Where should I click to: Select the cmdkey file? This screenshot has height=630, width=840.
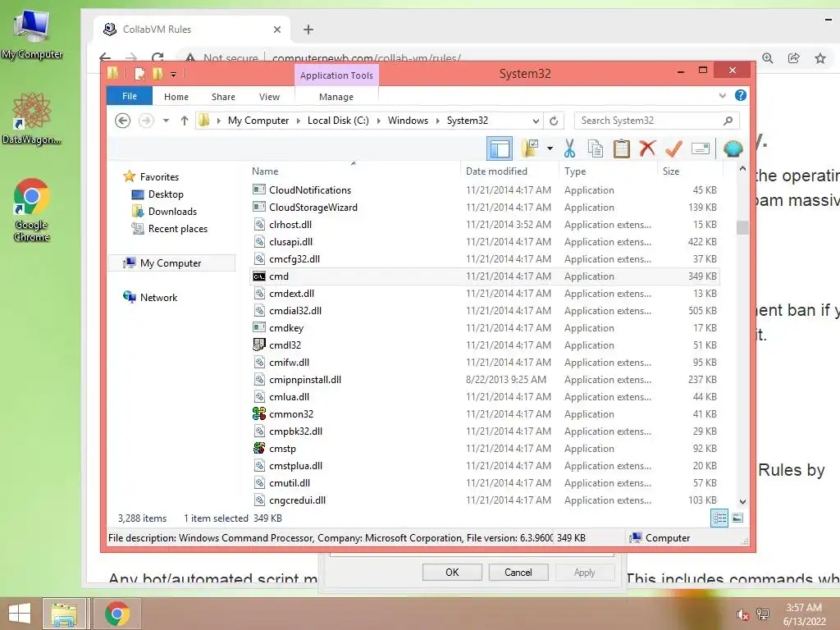pos(485,328)
